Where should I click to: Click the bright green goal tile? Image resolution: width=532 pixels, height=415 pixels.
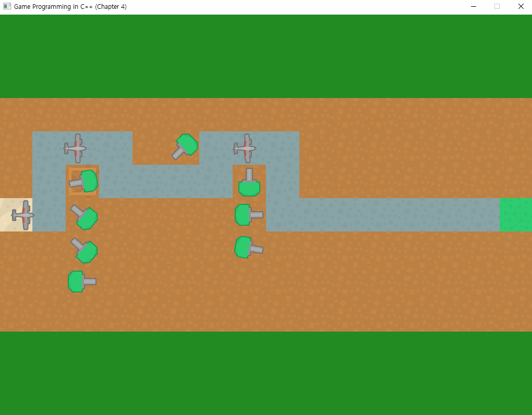[516, 215]
